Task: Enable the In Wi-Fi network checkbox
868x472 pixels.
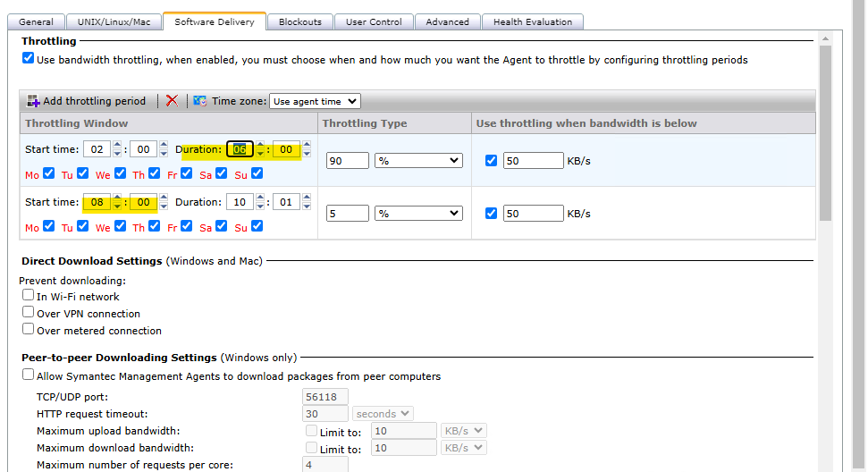Action: (29, 296)
